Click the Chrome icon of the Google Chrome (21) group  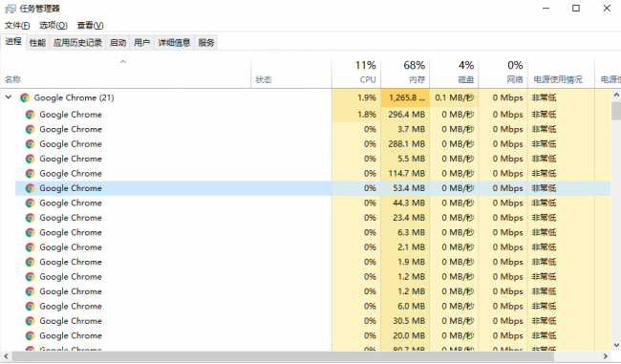click(x=25, y=97)
